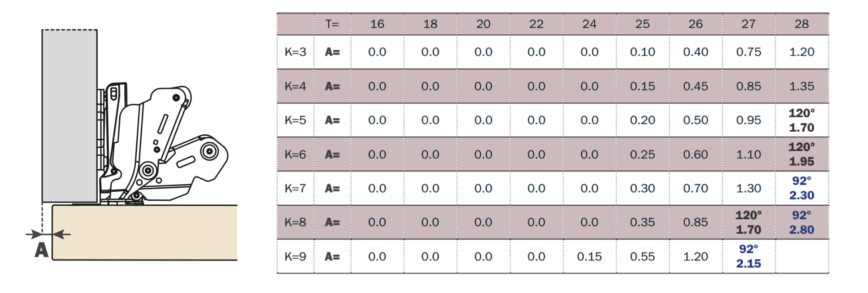Click the 120° 1.70 cell in K=8 row
Screen dimensions: 868x293
[748, 222]
